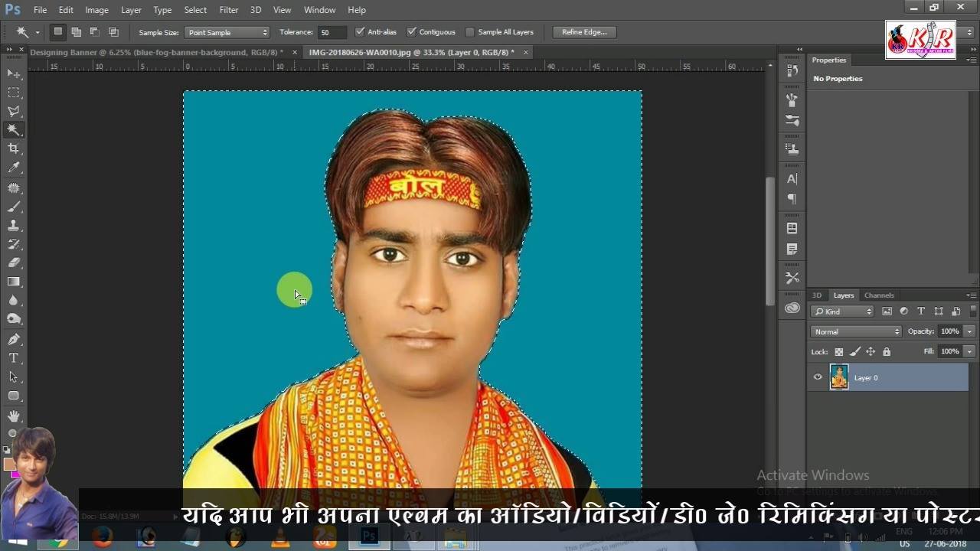Enable Sample All Layers checkbox
This screenshot has width=980, height=551.
pos(470,32)
